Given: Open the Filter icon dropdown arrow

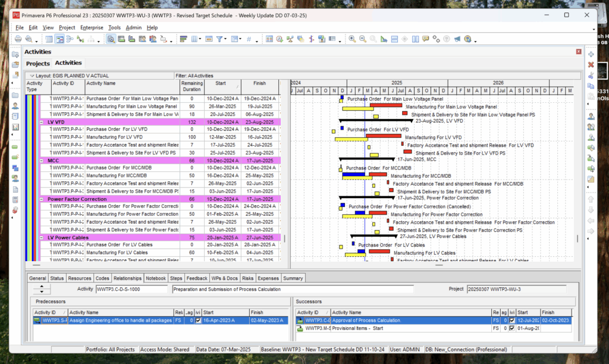Looking at the screenshot, I should click(x=225, y=39).
